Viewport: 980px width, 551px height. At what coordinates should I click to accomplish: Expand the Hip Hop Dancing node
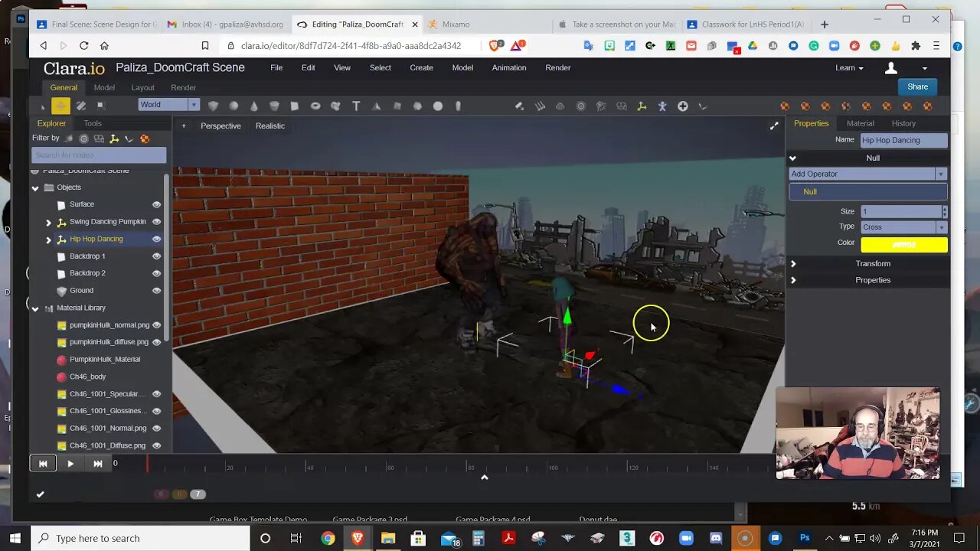pyautogui.click(x=48, y=240)
